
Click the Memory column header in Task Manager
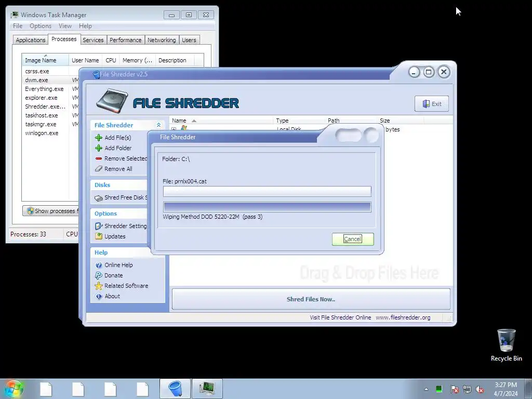click(137, 60)
